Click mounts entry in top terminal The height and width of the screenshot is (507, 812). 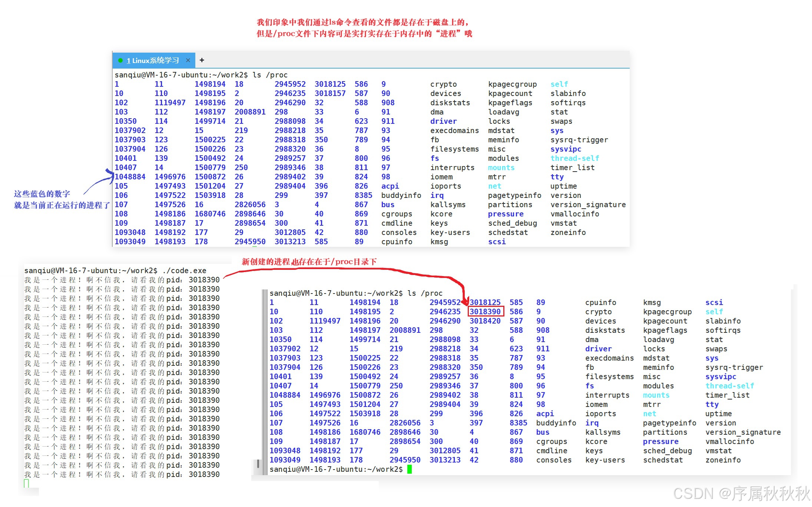click(x=501, y=168)
